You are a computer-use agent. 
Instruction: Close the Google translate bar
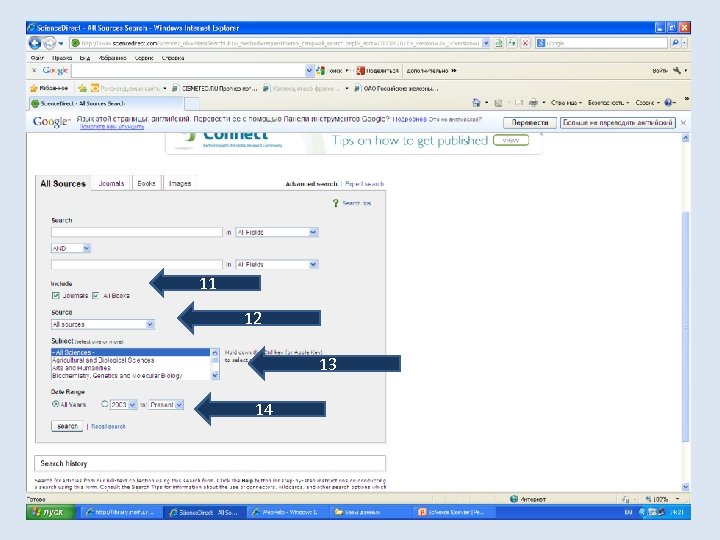pos(683,123)
